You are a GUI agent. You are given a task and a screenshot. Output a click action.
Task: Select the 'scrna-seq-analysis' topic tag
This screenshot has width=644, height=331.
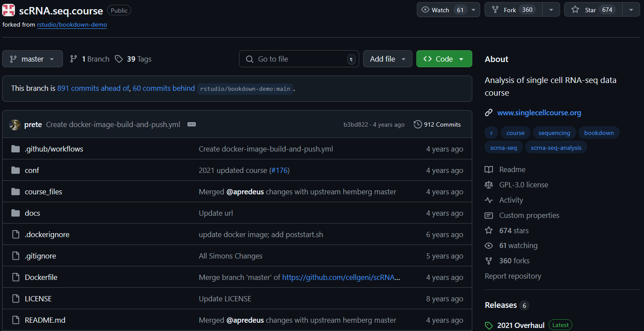tap(556, 148)
